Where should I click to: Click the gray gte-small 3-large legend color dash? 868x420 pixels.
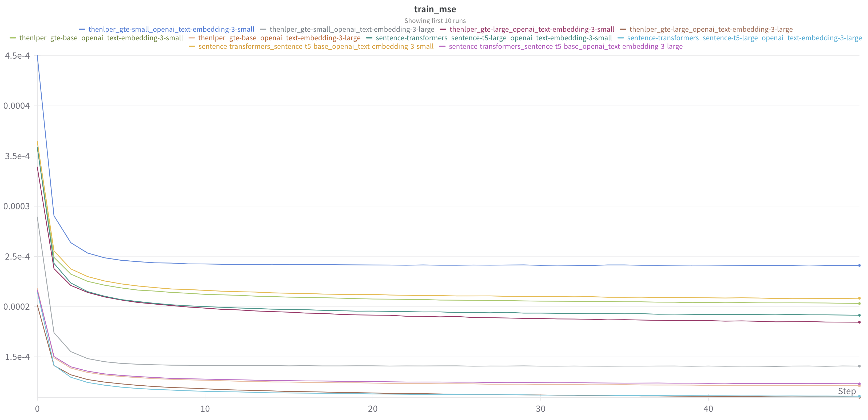tap(263, 29)
